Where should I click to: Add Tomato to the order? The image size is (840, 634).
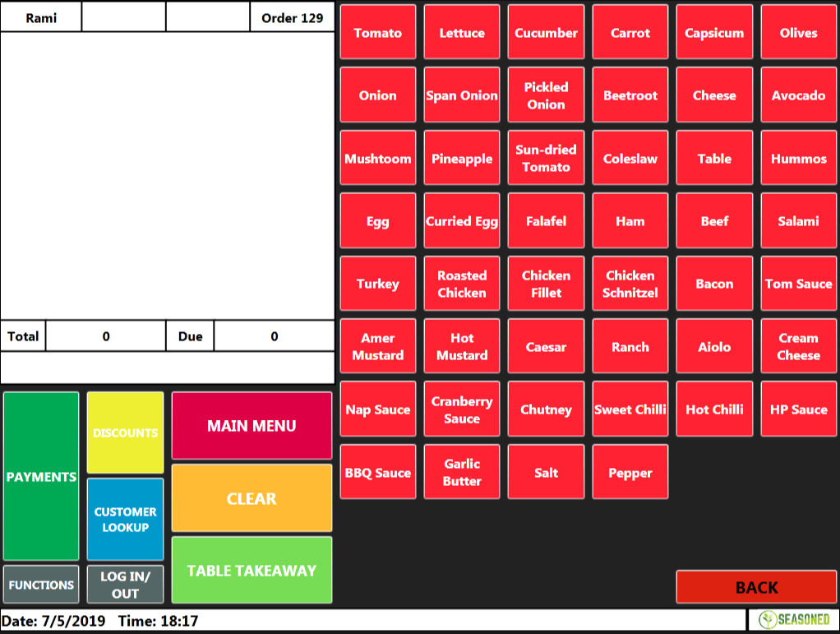(378, 32)
